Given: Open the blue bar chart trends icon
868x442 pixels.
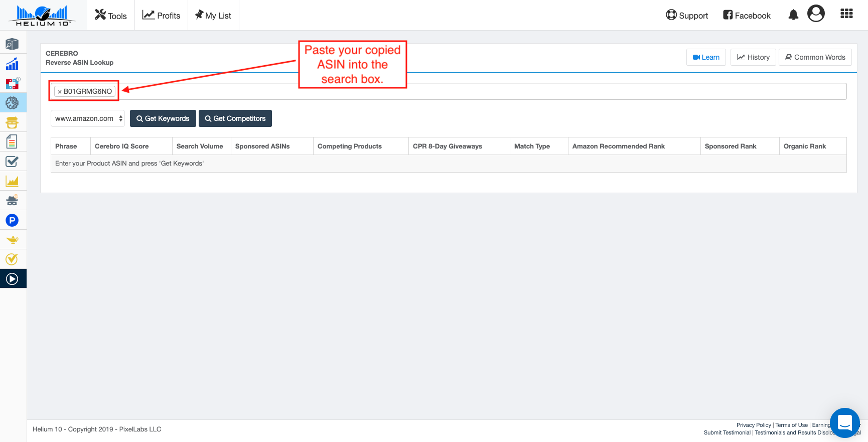Looking at the screenshot, I should [12, 64].
